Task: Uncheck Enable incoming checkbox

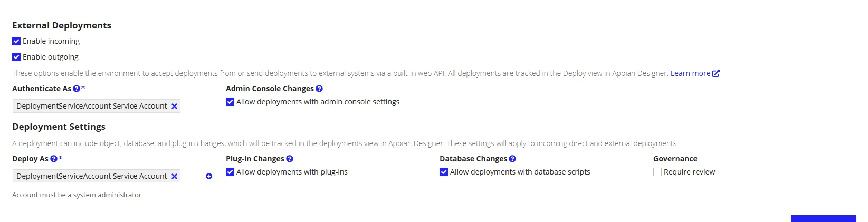Action: (16, 41)
